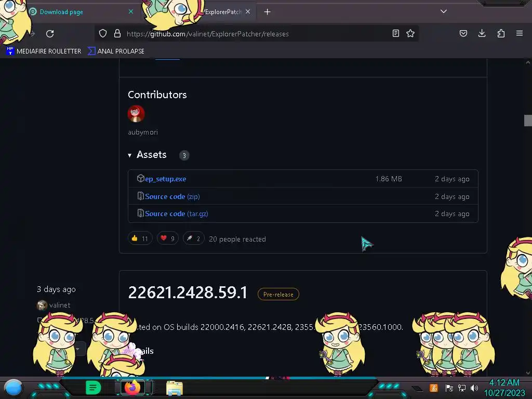Image resolution: width=532 pixels, height=399 pixels.
Task: Click the Contributors heading
Action: click(157, 95)
